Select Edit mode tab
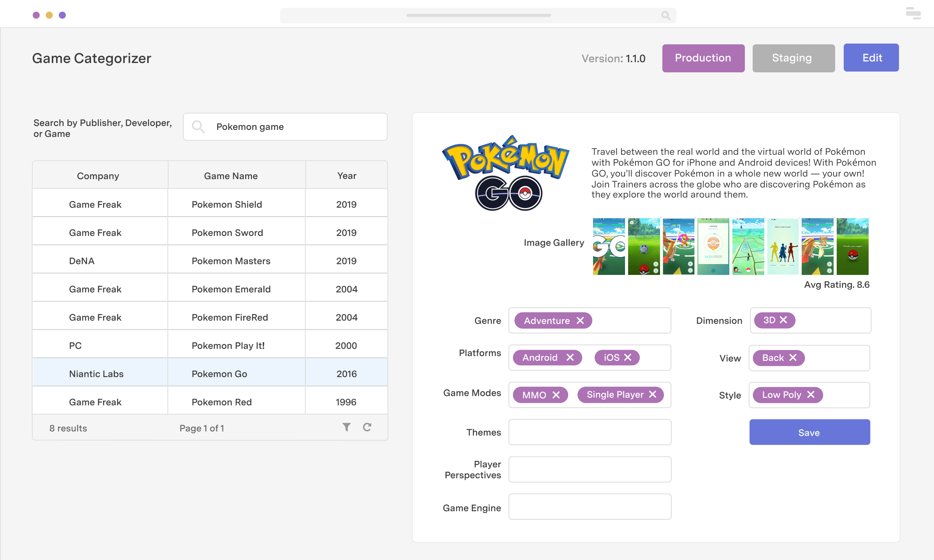The height and width of the screenshot is (560, 934). tap(871, 58)
